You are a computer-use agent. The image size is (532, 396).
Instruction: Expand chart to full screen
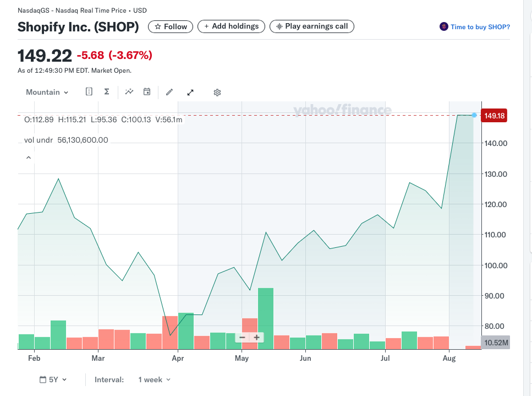point(190,92)
